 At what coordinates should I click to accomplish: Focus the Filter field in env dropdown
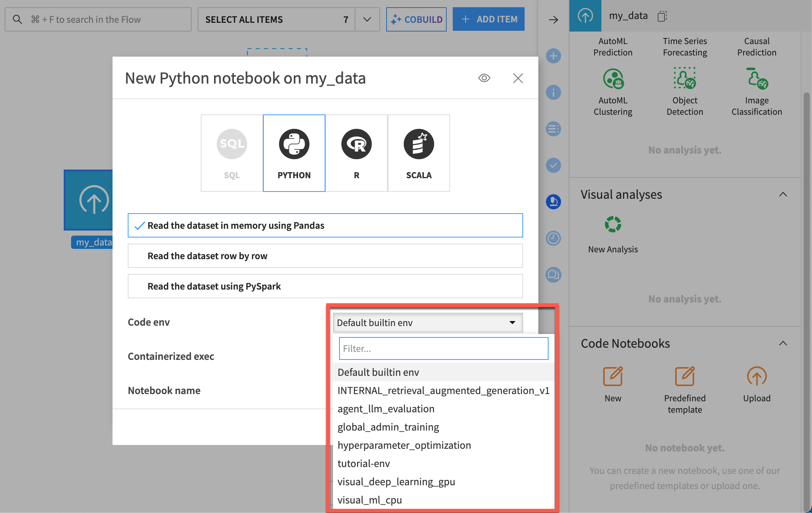443,348
